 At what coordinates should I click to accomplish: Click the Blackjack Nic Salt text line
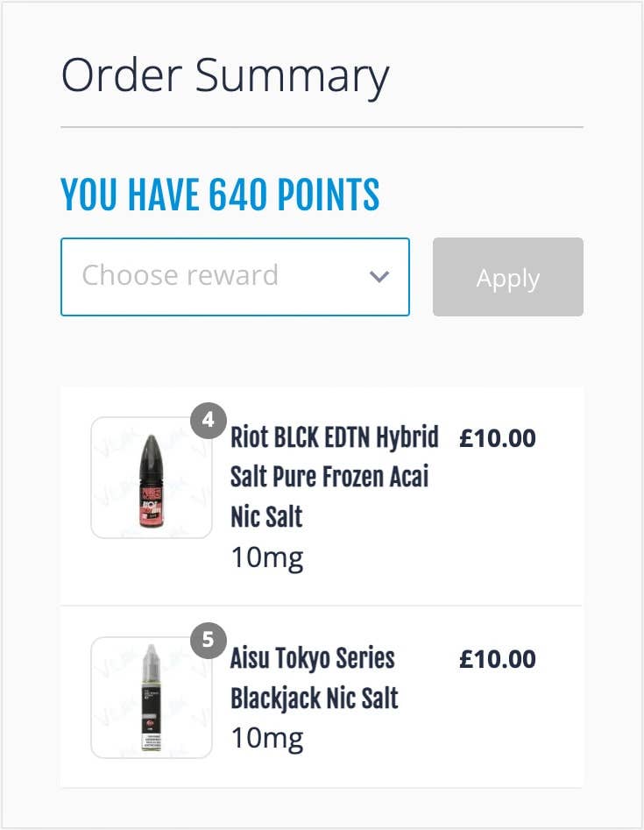click(315, 699)
